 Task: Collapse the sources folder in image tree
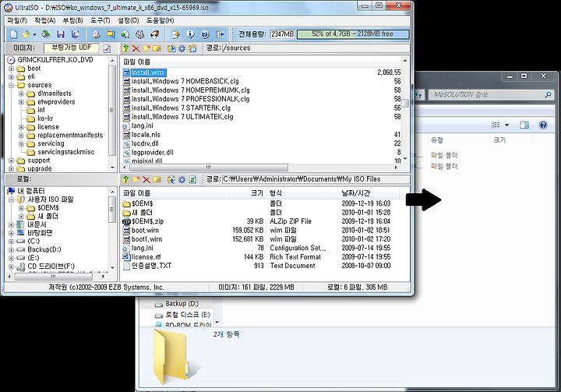coord(12,85)
